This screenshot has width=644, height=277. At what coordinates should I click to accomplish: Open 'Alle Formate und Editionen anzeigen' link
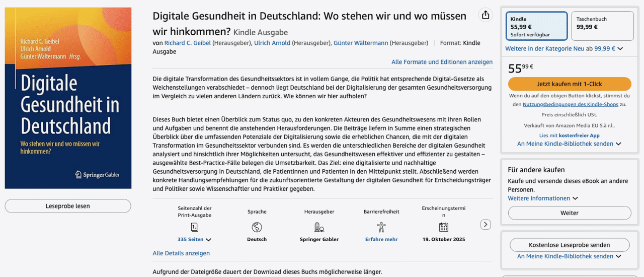click(x=442, y=62)
